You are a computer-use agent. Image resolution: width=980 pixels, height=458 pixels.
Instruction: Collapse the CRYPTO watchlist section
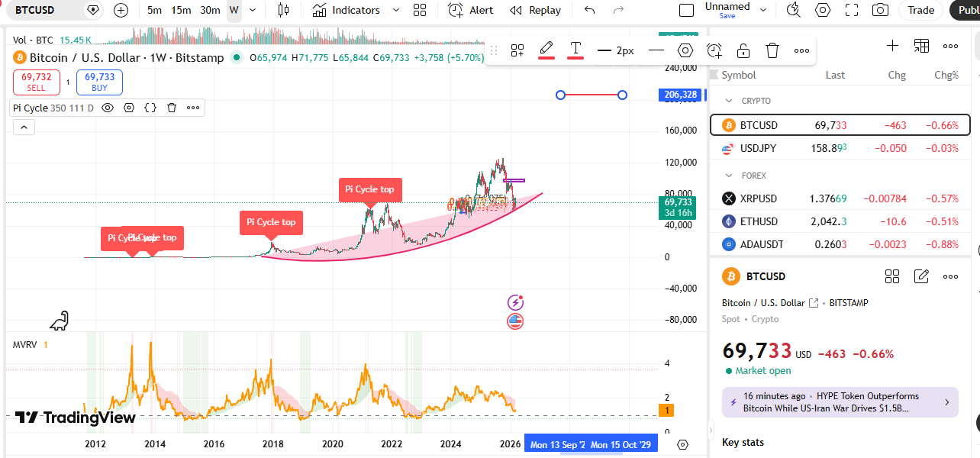(x=729, y=101)
